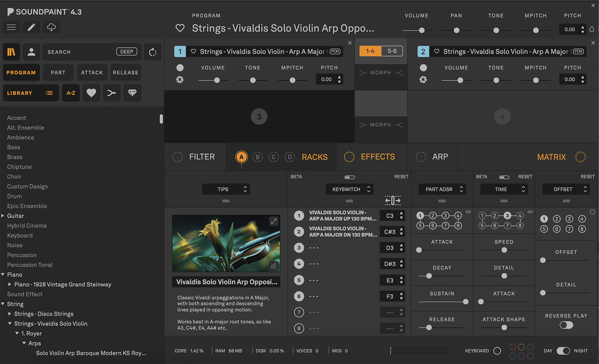599x364 pixels.
Task: Click the A-Z sort button
Action: click(71, 93)
